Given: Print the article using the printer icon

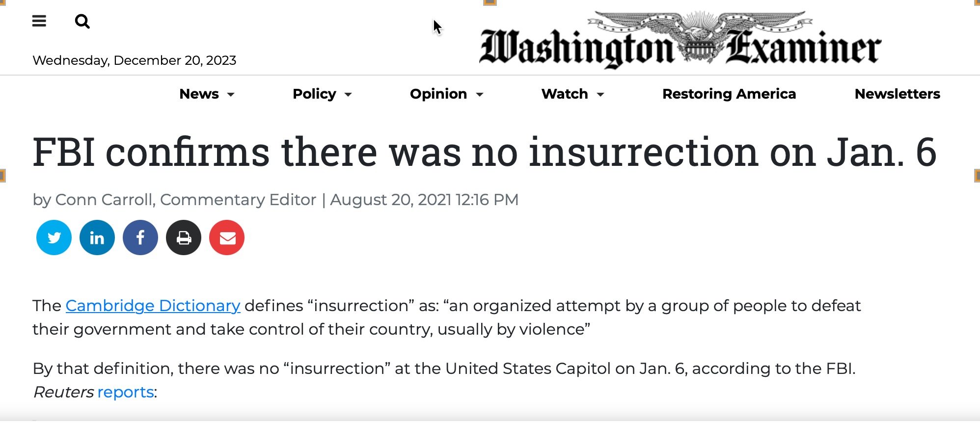Looking at the screenshot, I should [184, 238].
